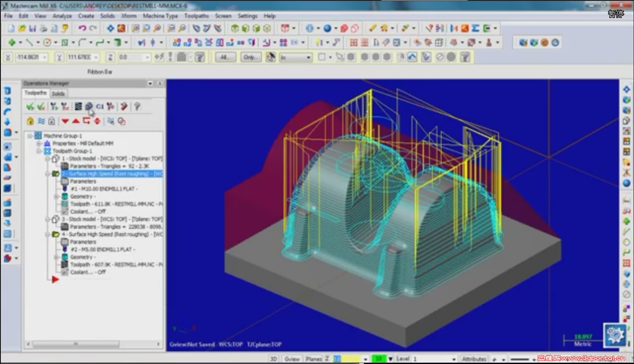Click the Open file folder icon
This screenshot has width=634, height=364.
[22, 28]
